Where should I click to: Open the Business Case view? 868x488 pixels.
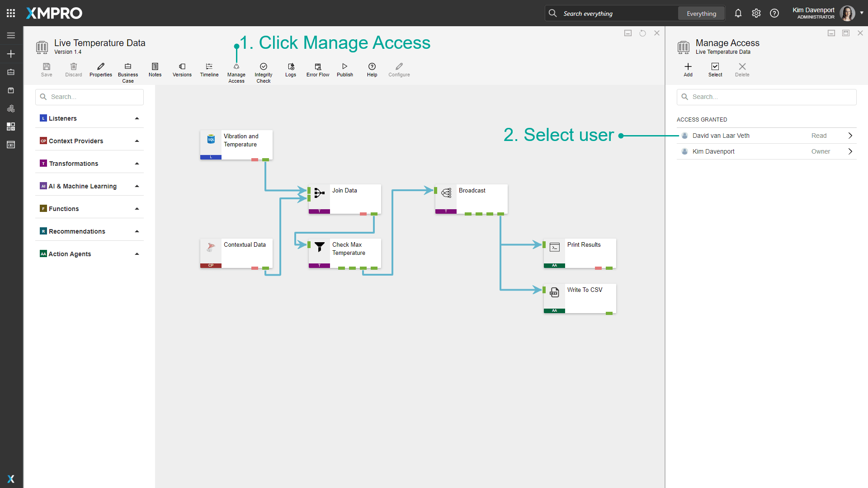pos(128,70)
